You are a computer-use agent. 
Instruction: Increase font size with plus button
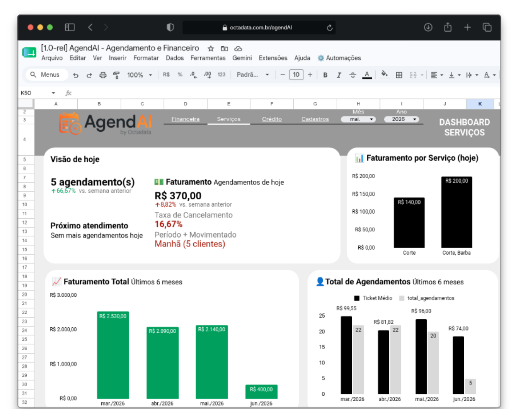(310, 75)
